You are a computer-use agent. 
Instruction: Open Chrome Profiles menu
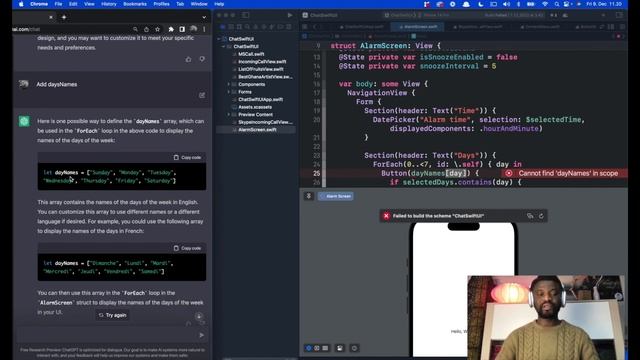click(x=161, y=4)
